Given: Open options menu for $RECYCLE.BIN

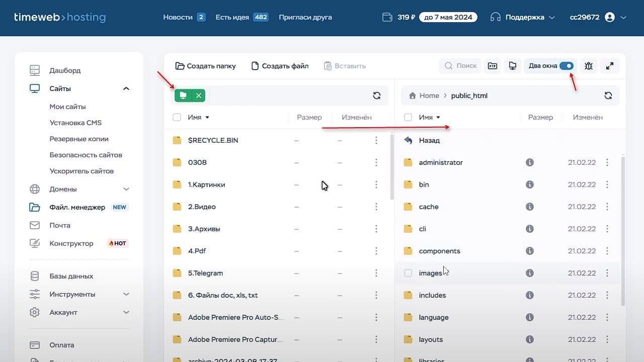Looking at the screenshot, I should pyautogui.click(x=376, y=140).
